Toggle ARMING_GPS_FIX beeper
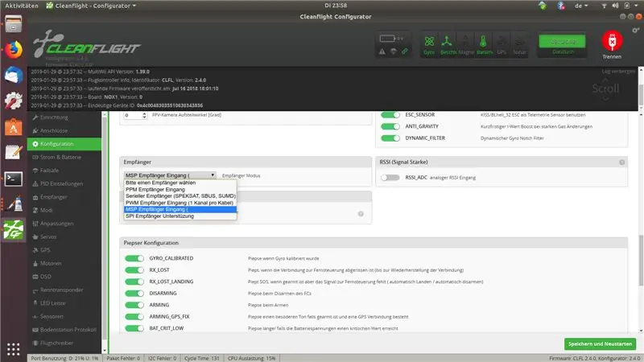 (134, 317)
